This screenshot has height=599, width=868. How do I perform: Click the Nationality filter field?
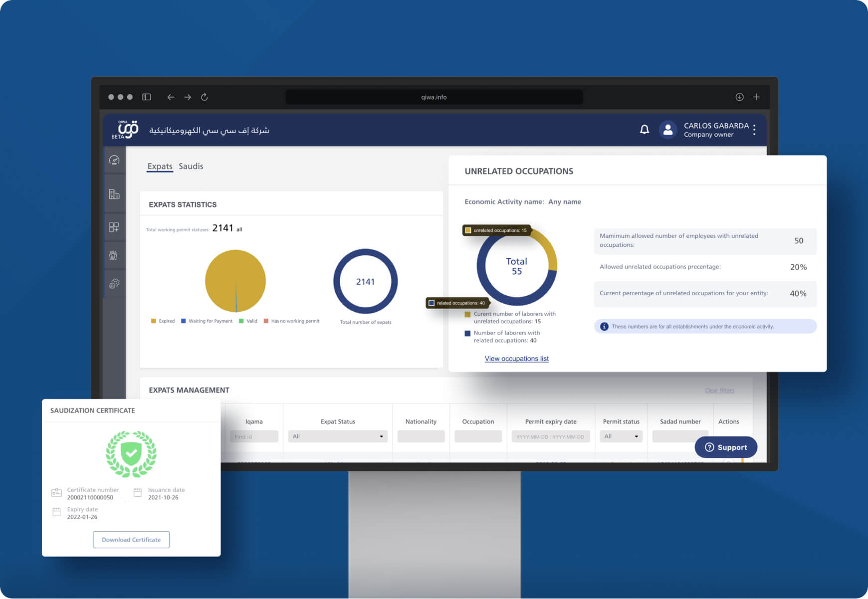pos(421,436)
